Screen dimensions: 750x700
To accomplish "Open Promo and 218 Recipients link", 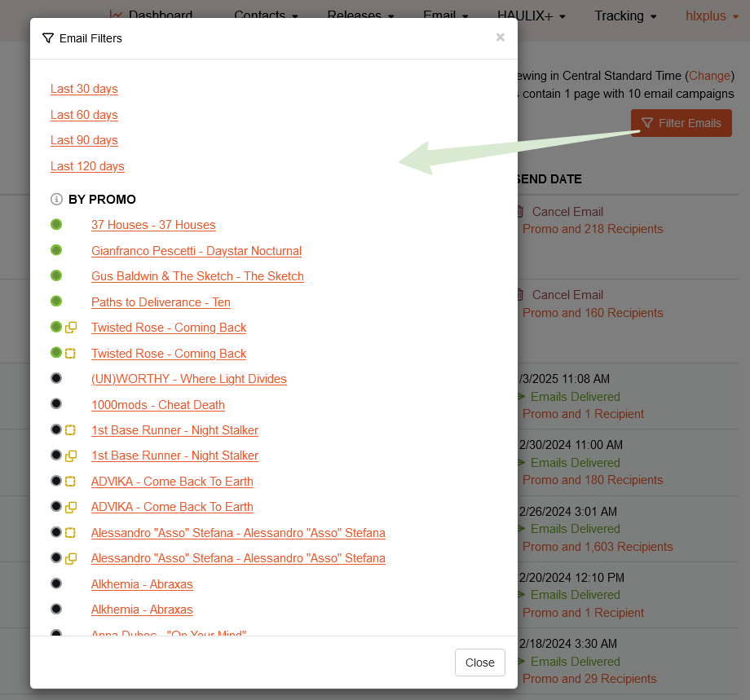I will pos(593,229).
